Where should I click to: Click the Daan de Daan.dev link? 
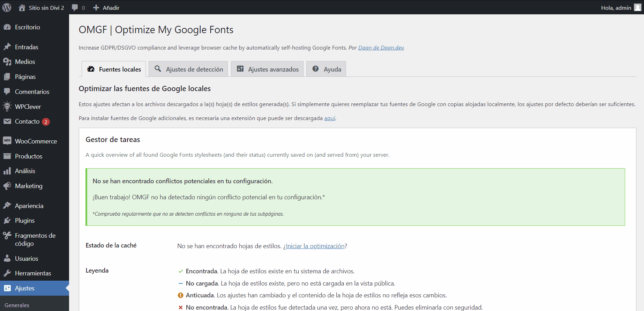pos(381,48)
